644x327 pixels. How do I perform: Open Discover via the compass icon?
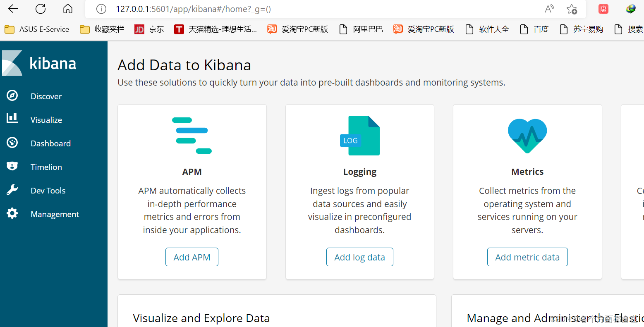click(x=12, y=96)
